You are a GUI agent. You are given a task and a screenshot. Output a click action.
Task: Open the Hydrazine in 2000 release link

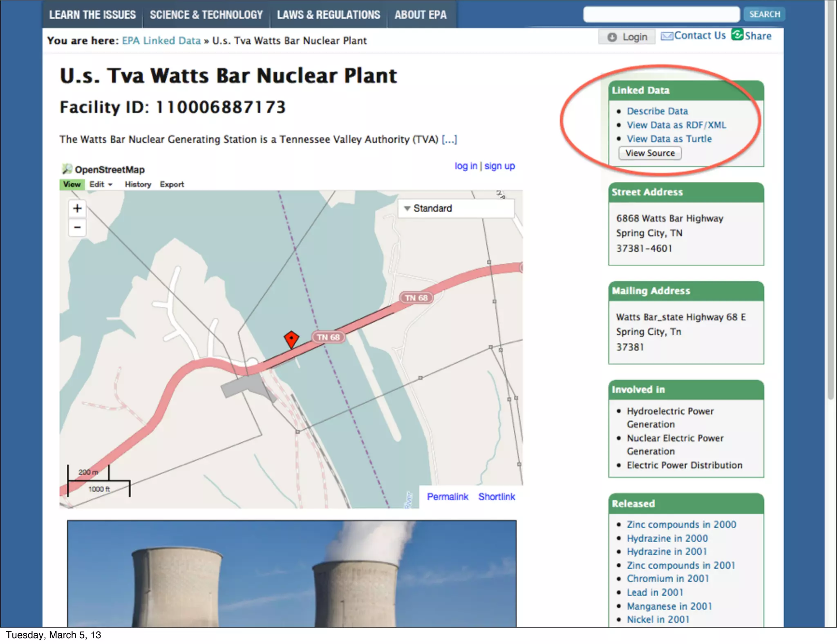[x=667, y=538]
